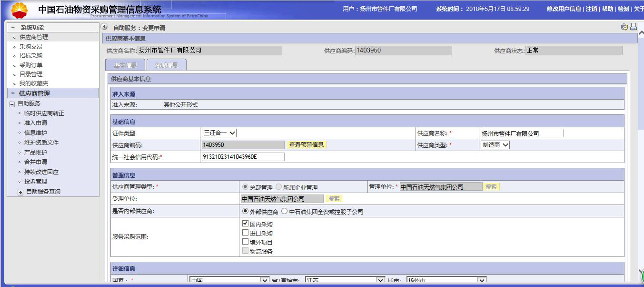644x287 pixels.
Task: Click the 帮助 link in header
Action: (607, 9)
